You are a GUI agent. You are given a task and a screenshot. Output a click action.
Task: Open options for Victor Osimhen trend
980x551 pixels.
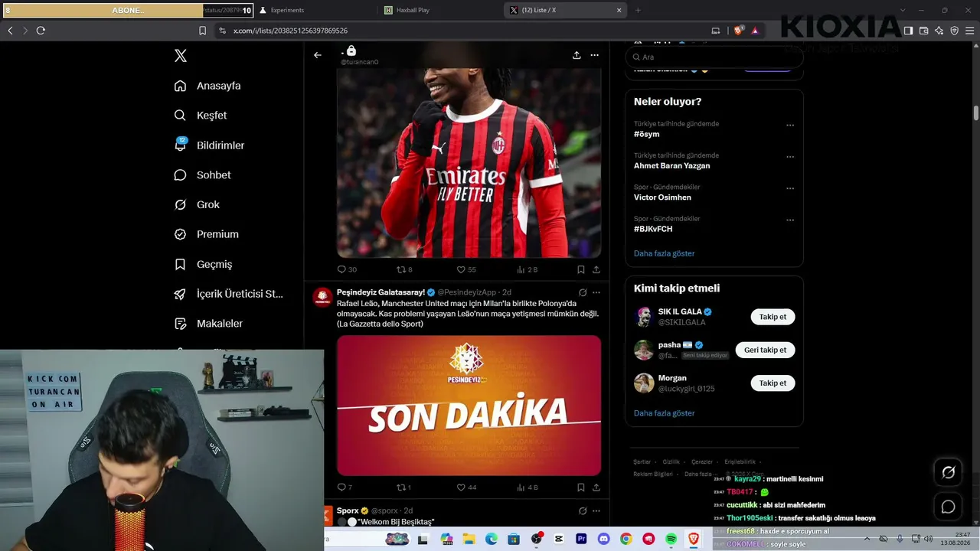790,188
